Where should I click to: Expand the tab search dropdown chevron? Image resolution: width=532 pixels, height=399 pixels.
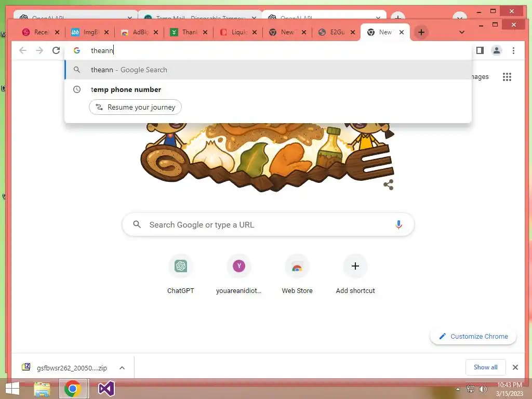[x=461, y=32]
